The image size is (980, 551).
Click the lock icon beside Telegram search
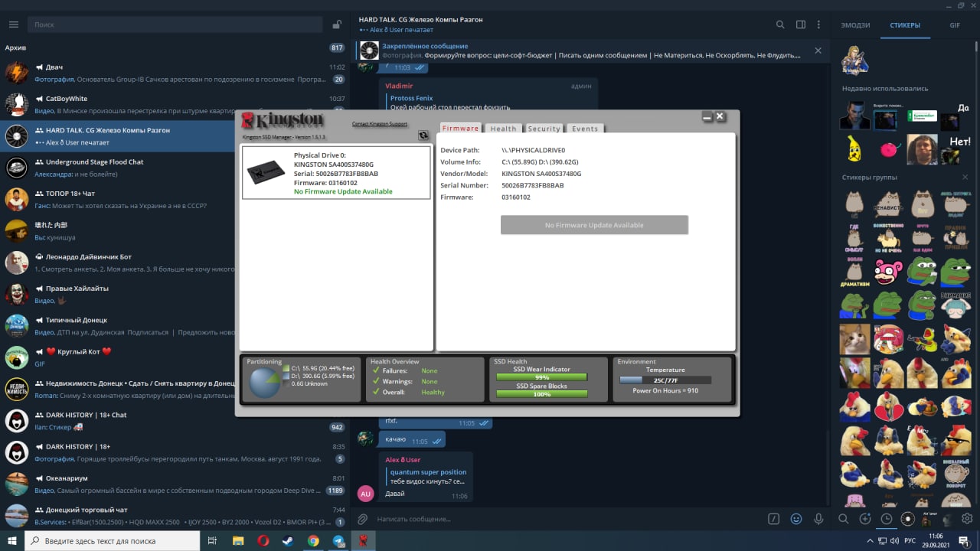pyautogui.click(x=337, y=24)
